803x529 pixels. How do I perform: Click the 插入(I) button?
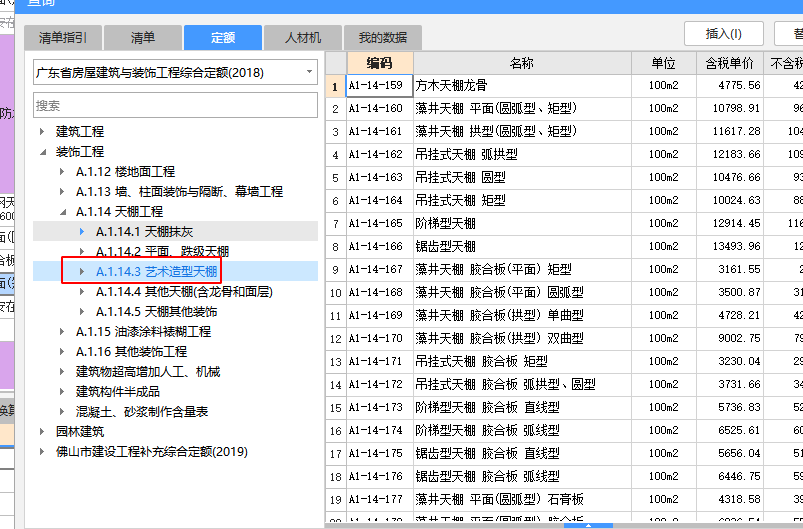pyautogui.click(x=724, y=34)
